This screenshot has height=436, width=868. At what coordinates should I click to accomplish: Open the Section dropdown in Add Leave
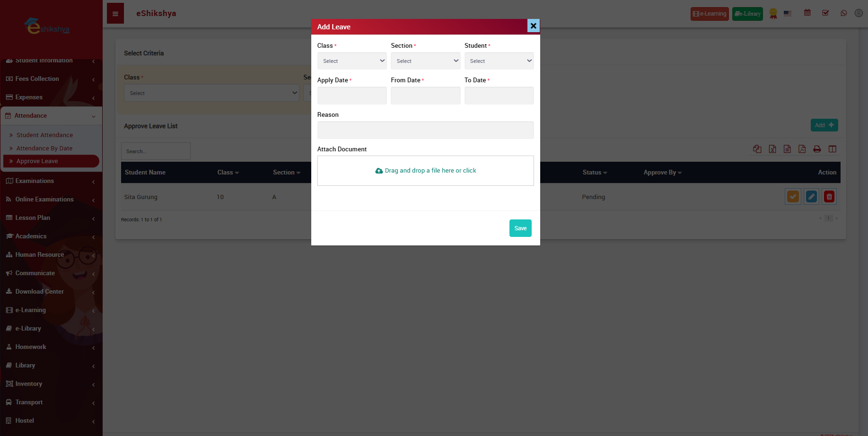425,61
